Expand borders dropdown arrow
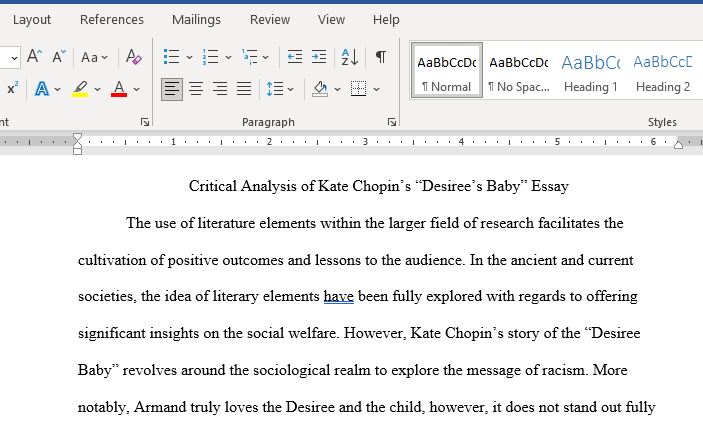Viewport: 703px width, 424px height. coord(377,89)
